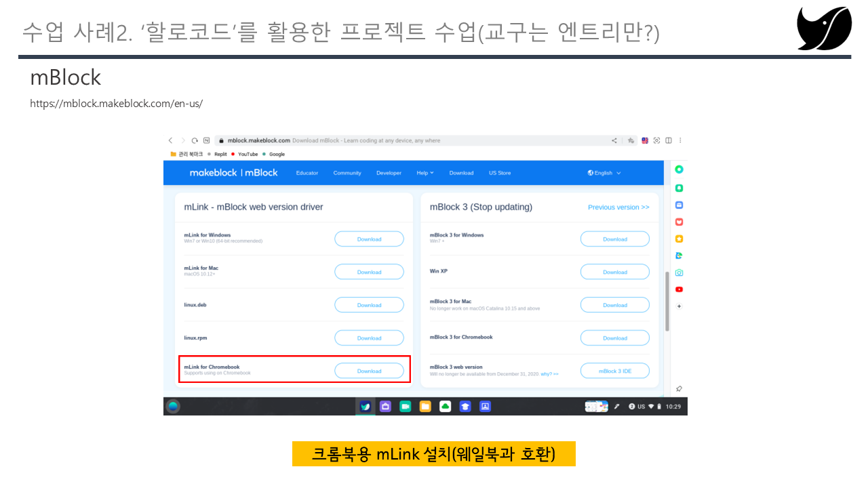
Task: Click the Edge browser sidebar icon
Action: tap(679, 256)
